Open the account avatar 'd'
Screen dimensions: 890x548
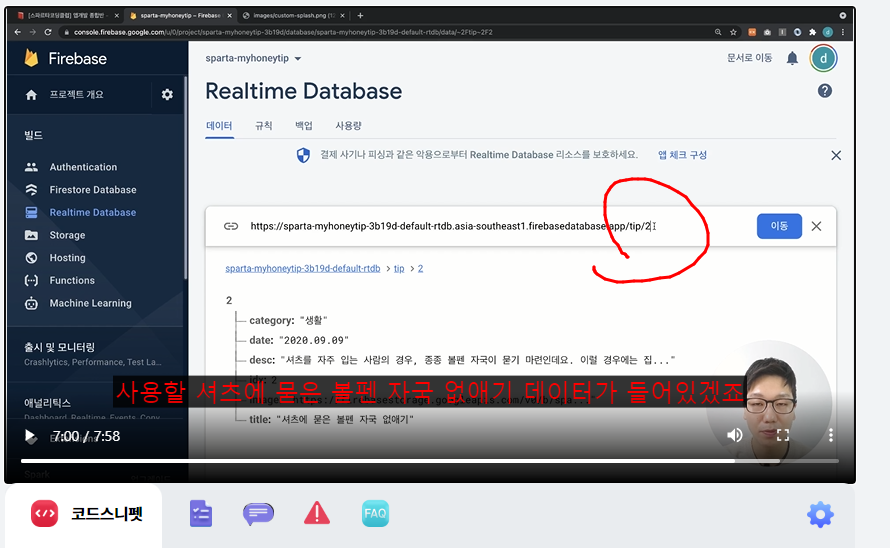click(824, 58)
